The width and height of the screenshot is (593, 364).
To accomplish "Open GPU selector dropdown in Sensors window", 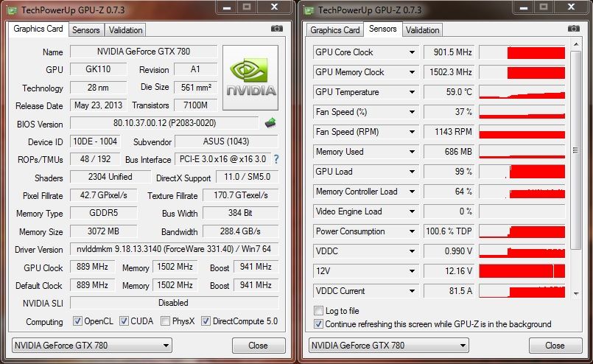I will (462, 345).
